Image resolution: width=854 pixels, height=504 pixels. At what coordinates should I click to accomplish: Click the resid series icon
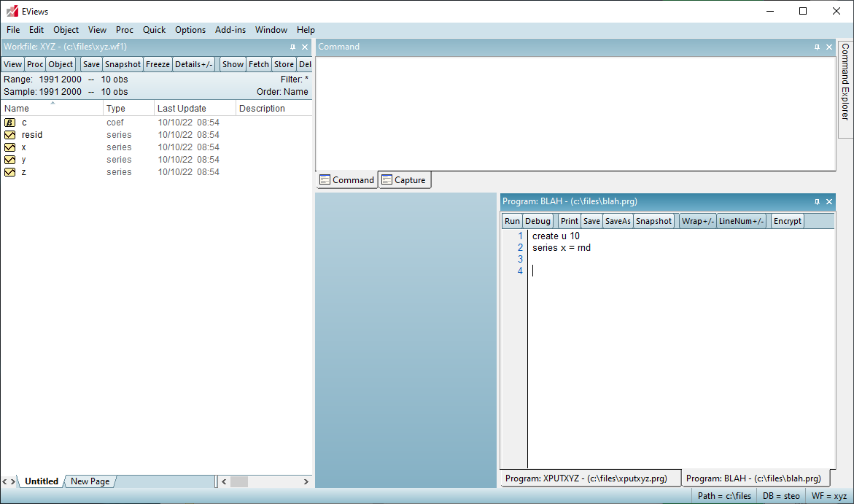[x=9, y=135]
